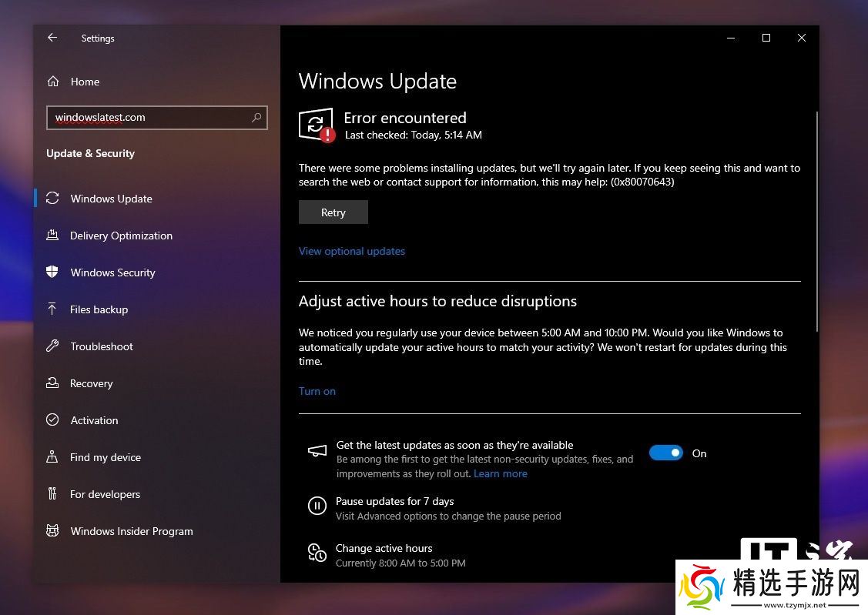Click the search magnifier icon

pos(256,118)
